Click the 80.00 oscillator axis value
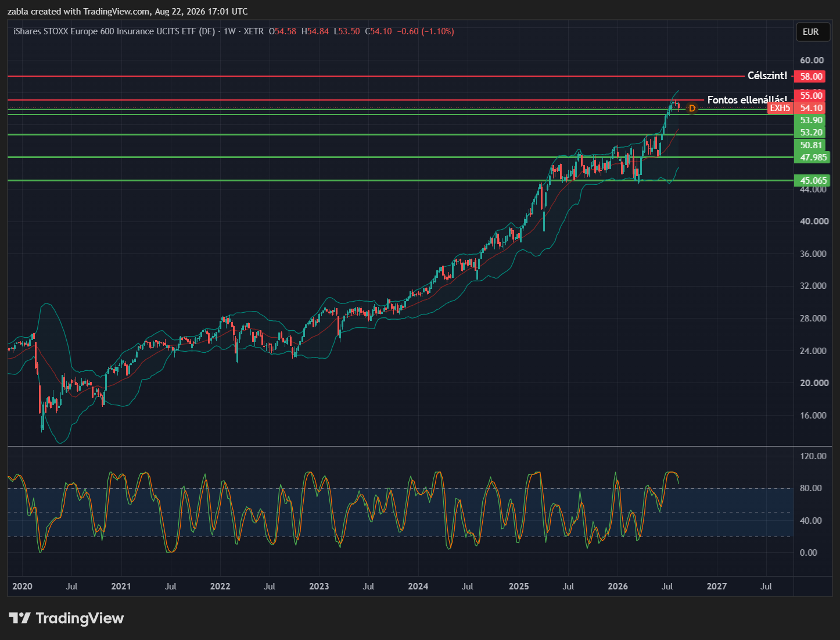The height and width of the screenshot is (640, 840). click(811, 488)
